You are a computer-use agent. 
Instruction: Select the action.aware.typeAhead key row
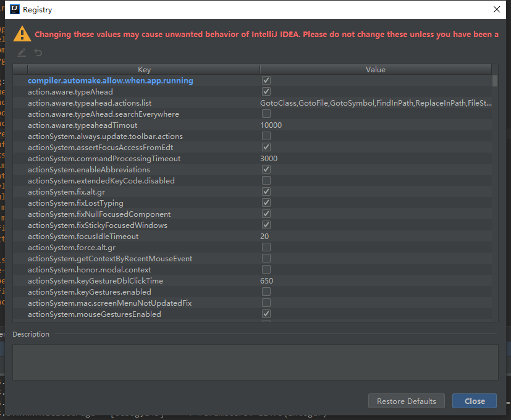pyautogui.click(x=70, y=92)
